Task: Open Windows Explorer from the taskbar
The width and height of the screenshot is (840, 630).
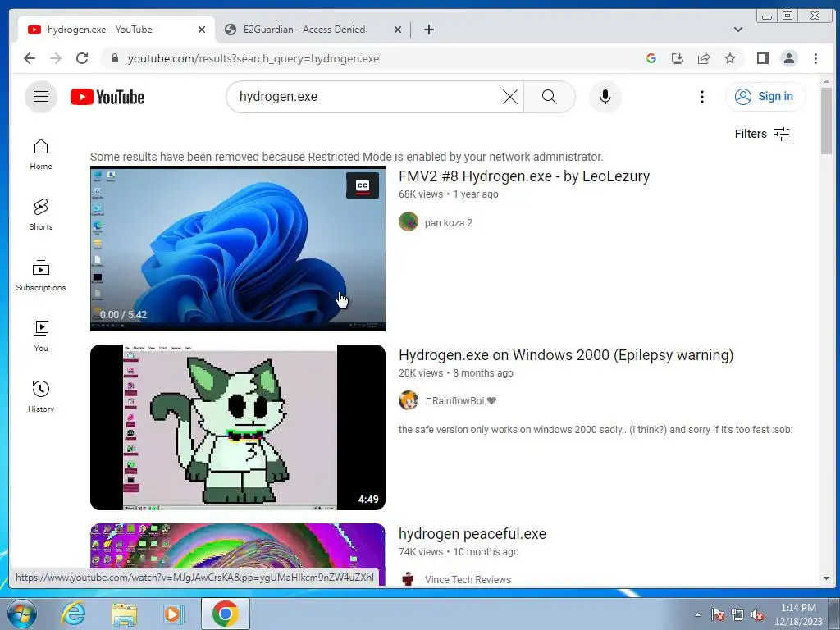Action: pyautogui.click(x=124, y=614)
